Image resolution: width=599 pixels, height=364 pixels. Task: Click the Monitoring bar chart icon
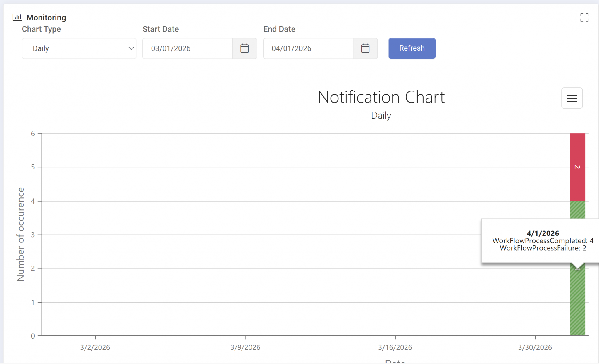pyautogui.click(x=17, y=17)
